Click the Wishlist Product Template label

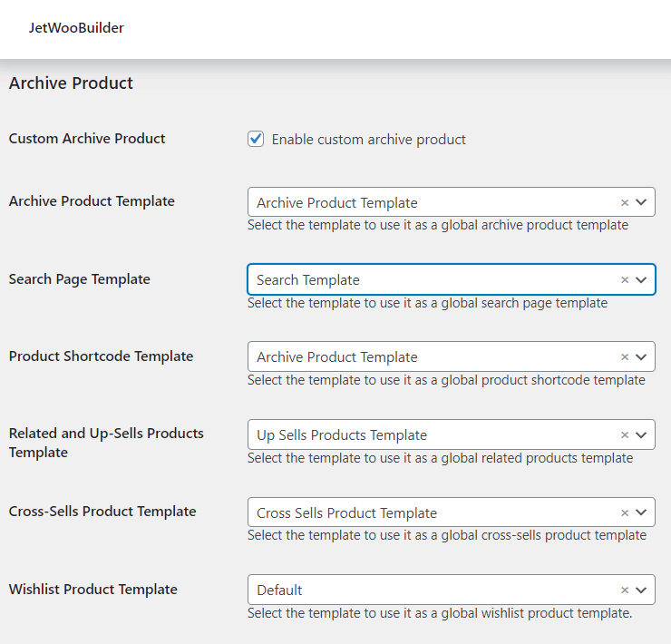click(92, 590)
